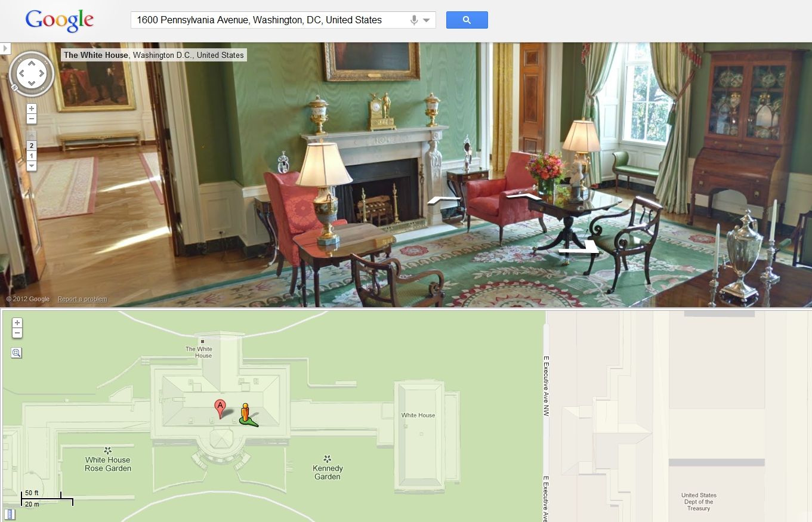
Task: Zoom in the Street View panorama
Action: pyautogui.click(x=32, y=109)
